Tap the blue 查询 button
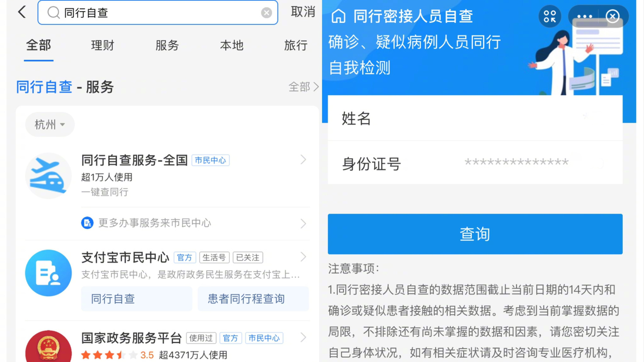 [475, 234]
